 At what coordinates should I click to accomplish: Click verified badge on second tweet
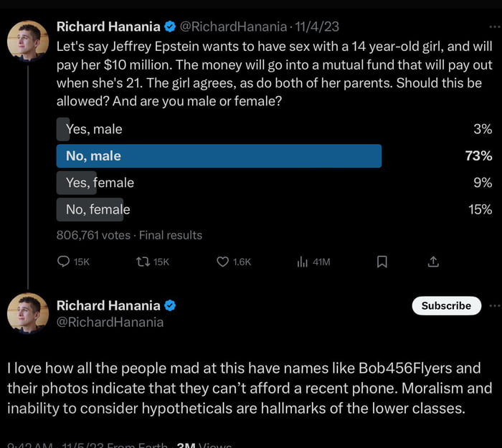coord(170,305)
